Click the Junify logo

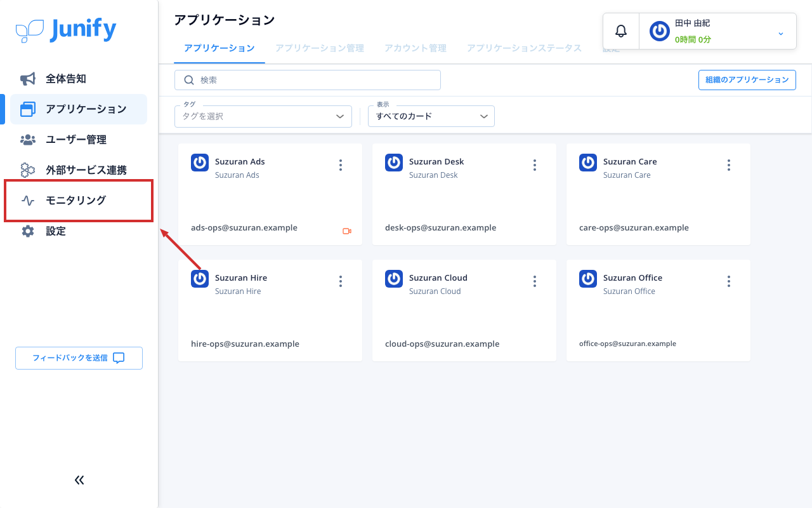click(66, 30)
